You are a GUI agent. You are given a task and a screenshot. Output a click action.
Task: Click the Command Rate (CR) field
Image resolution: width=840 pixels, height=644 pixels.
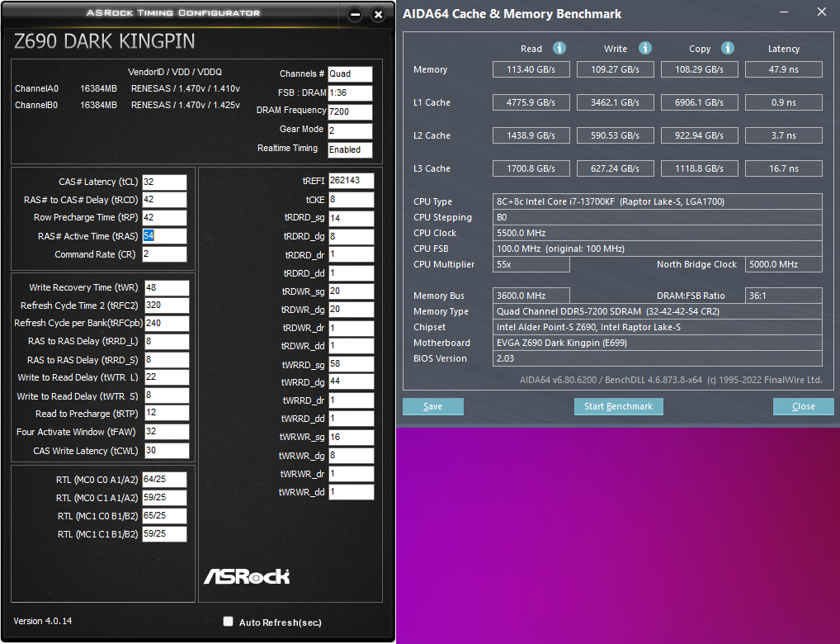[x=164, y=254]
